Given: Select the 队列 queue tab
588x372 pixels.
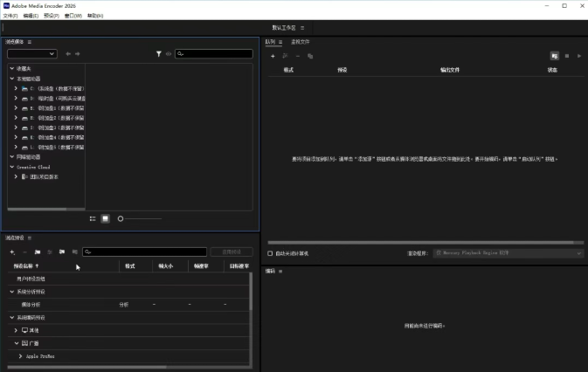Looking at the screenshot, I should click(270, 42).
